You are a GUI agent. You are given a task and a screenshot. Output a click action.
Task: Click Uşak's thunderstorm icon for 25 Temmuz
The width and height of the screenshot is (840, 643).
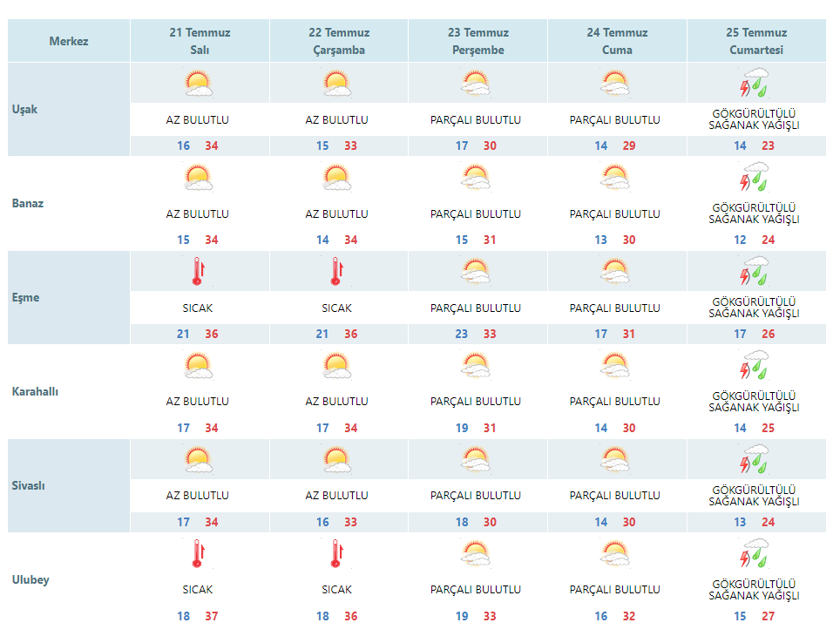coord(755,83)
